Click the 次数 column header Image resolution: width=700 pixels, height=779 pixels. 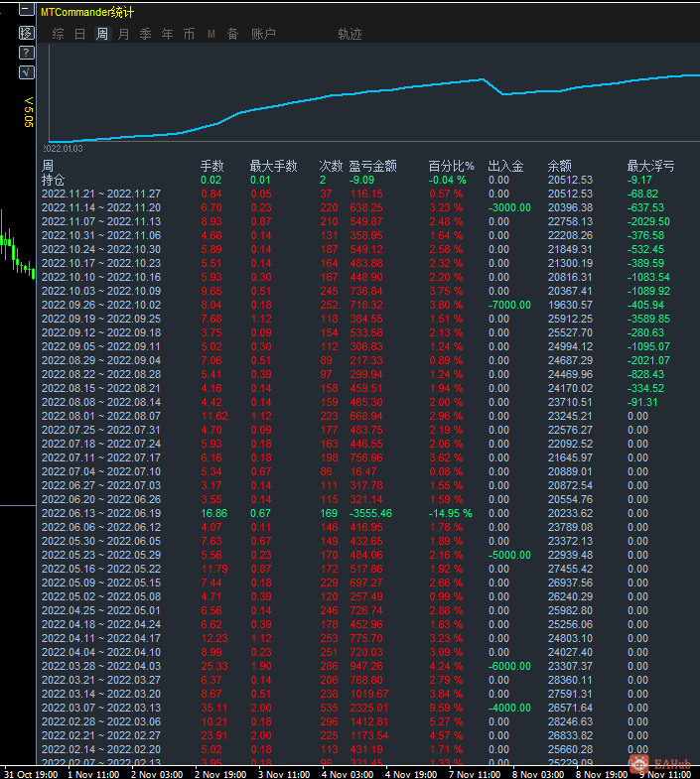tap(331, 166)
